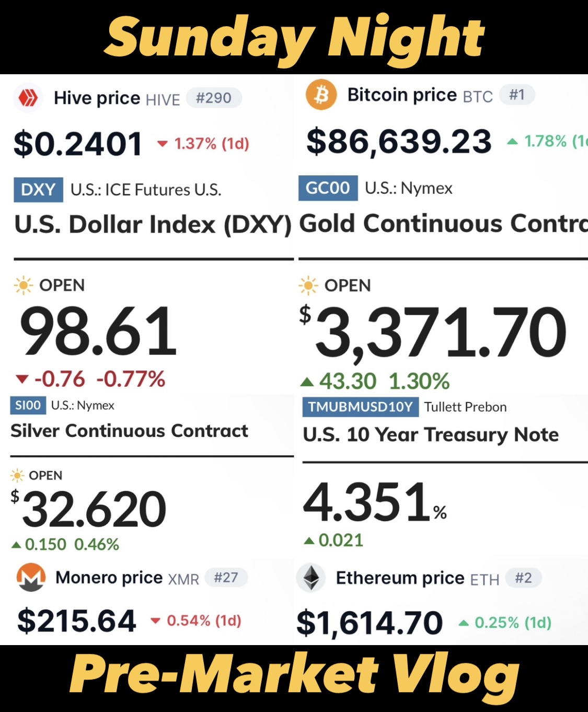
Task: Click the sun icon beside DXY OPEN
Action: tap(24, 285)
